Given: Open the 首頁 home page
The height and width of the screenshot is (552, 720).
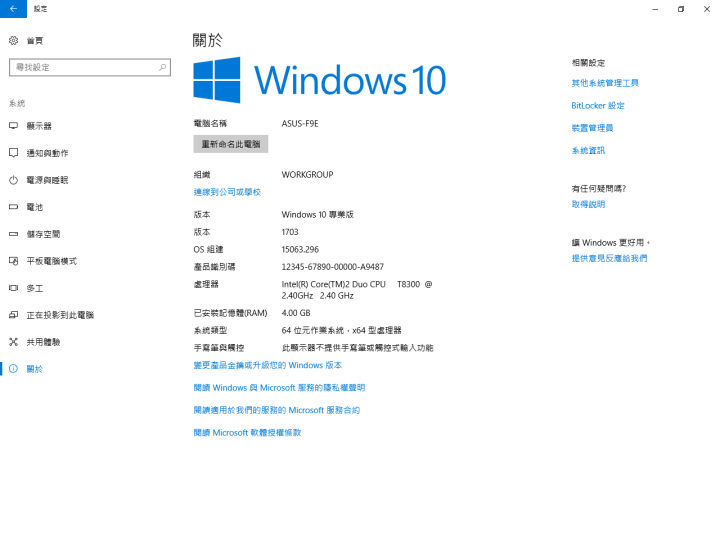Looking at the screenshot, I should coord(35,41).
